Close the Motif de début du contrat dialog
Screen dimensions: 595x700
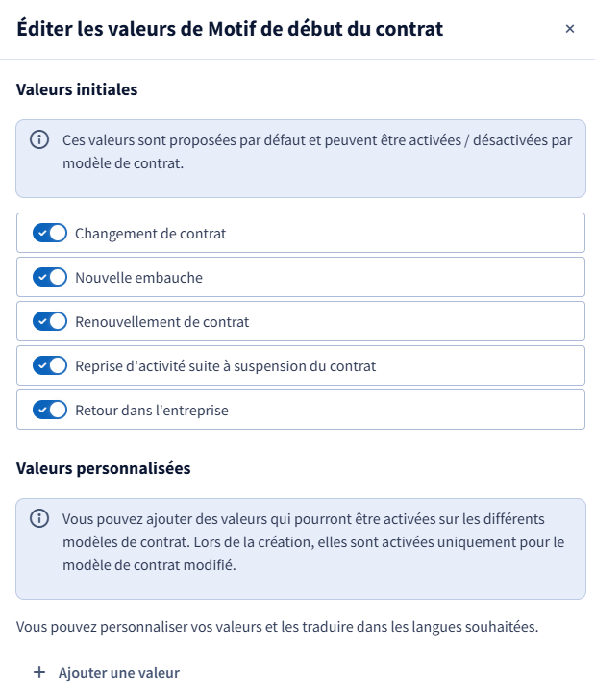(570, 29)
